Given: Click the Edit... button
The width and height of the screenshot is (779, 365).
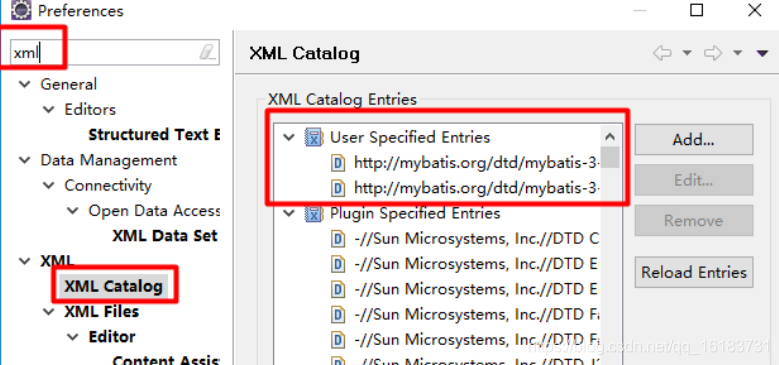Looking at the screenshot, I should pos(694,180).
